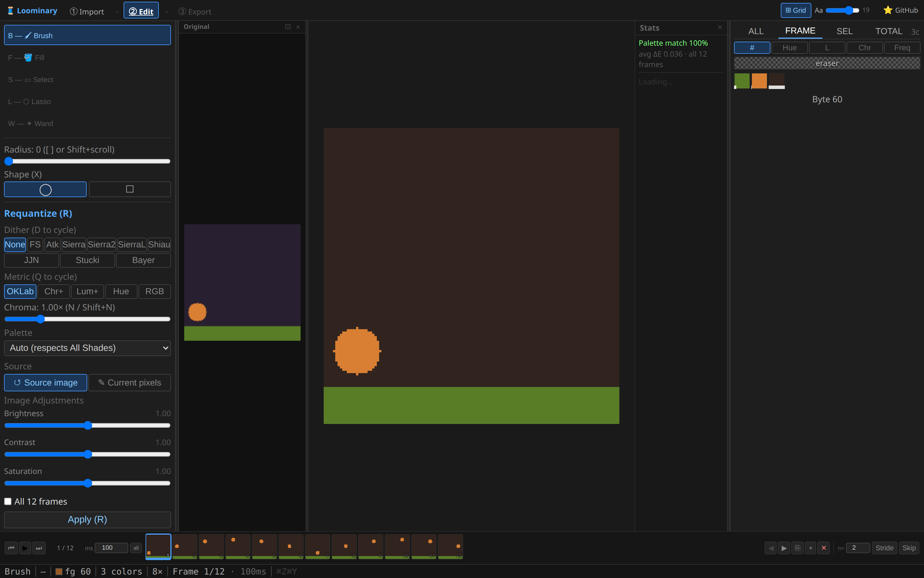
Task: Set brush shape to square
Action: click(130, 189)
